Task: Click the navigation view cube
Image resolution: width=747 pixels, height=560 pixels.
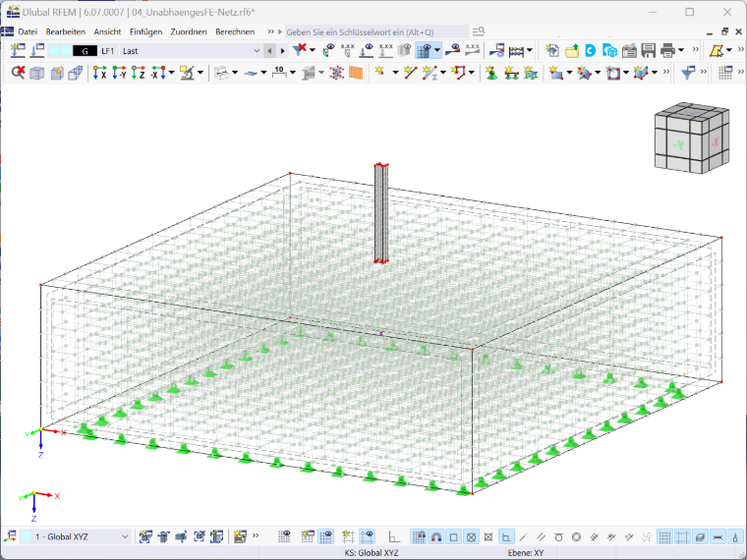Action: pos(692,138)
